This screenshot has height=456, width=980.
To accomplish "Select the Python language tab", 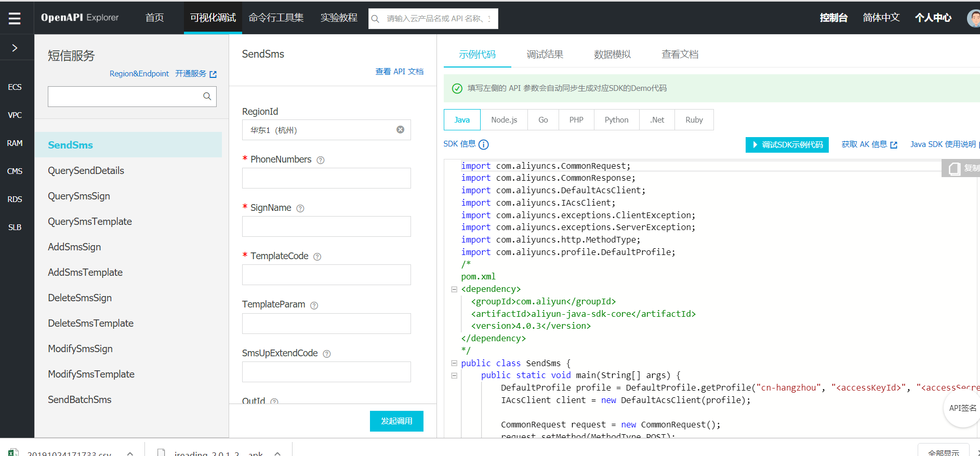I will tap(616, 120).
